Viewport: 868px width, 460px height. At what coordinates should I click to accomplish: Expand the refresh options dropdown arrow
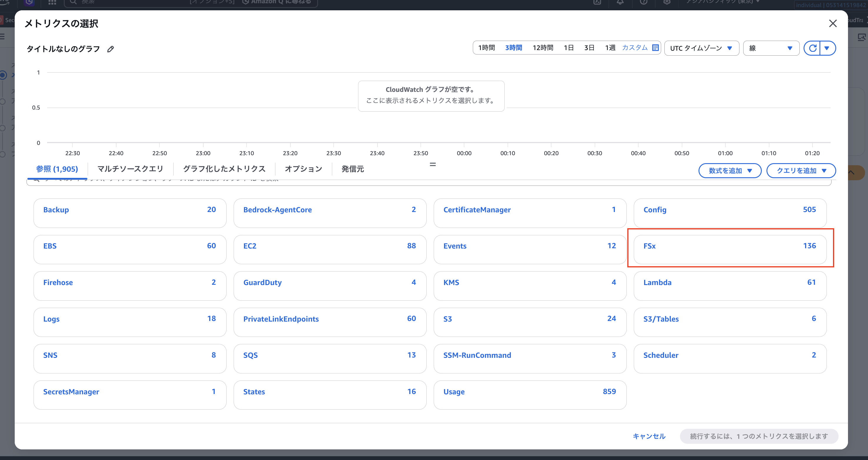(827, 48)
